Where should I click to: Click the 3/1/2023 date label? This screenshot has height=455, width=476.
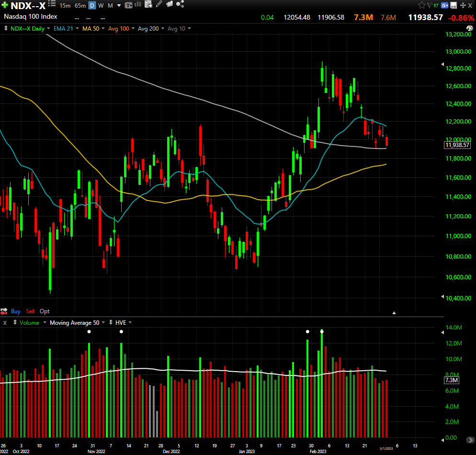386,448
